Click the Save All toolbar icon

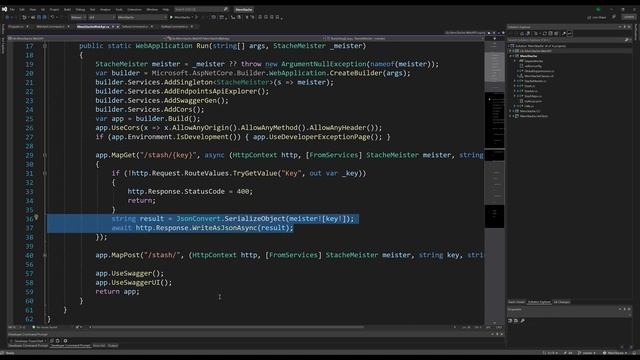pos(44,17)
